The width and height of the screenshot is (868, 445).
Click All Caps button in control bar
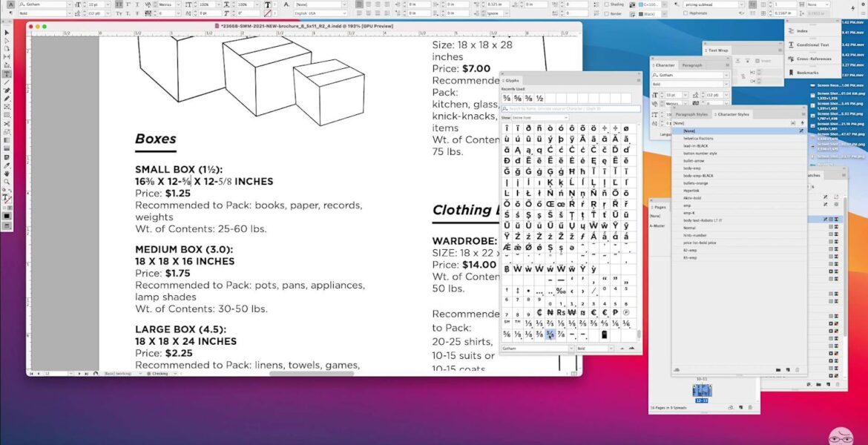(x=119, y=4)
